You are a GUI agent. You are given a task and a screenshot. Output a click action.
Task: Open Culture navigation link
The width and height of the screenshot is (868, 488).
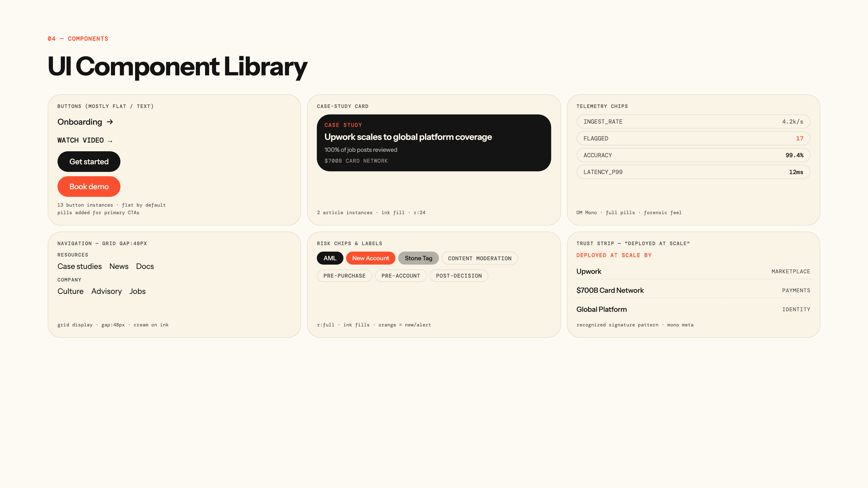(71, 291)
